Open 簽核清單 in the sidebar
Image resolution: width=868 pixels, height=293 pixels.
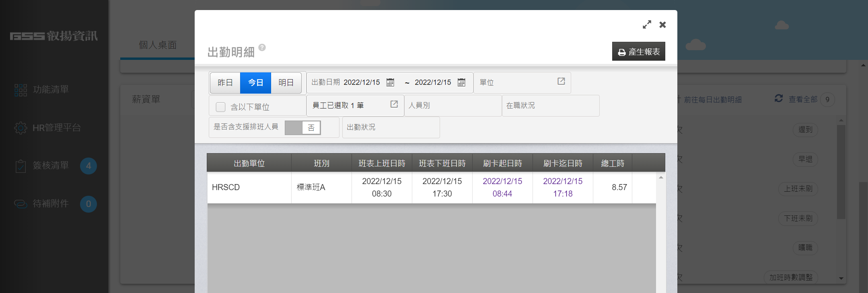pos(51,166)
